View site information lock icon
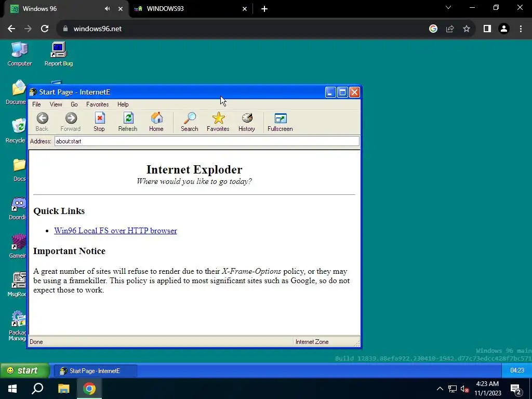Image resolution: width=532 pixels, height=399 pixels. [65, 29]
